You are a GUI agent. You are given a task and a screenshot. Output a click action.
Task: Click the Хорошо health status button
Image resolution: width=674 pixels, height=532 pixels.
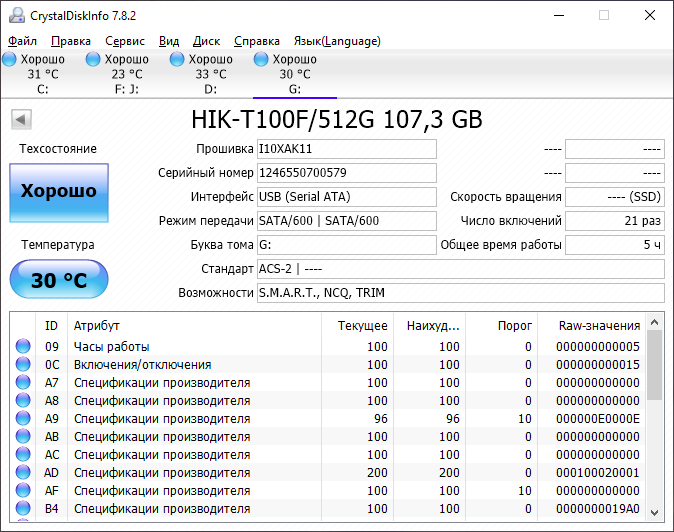59,193
